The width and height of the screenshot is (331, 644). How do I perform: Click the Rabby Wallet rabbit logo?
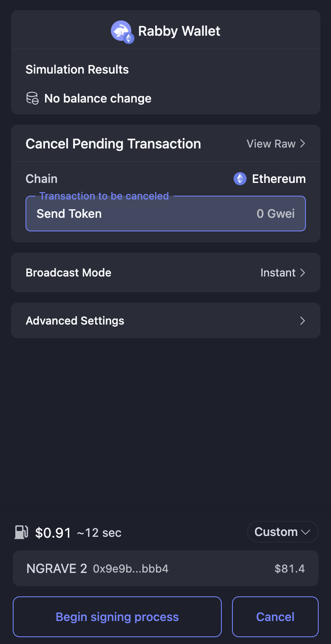tap(122, 31)
